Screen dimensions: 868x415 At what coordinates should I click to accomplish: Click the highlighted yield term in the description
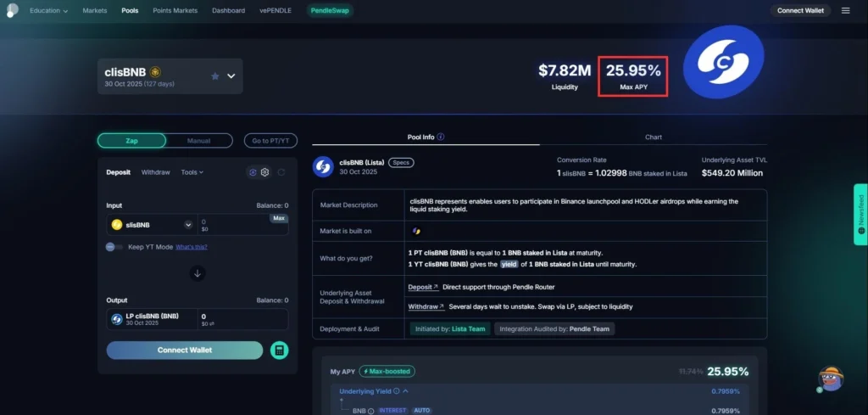[509, 264]
